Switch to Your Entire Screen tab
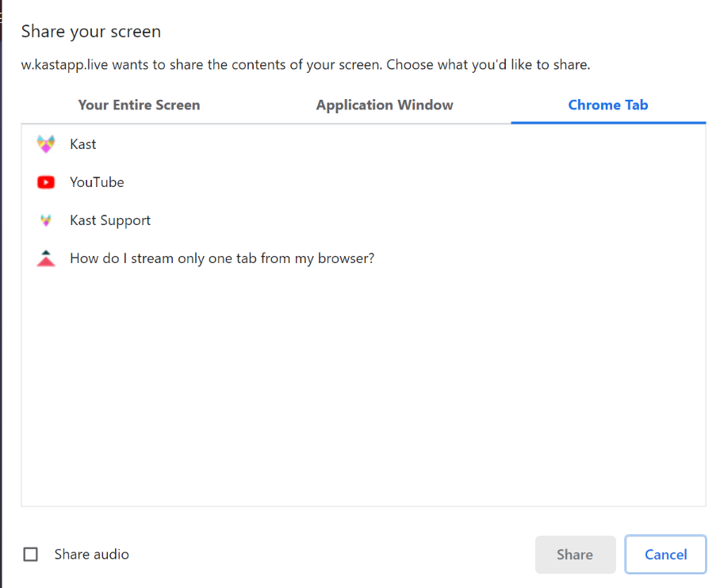Image resolution: width=724 pixels, height=588 pixels. tap(139, 105)
